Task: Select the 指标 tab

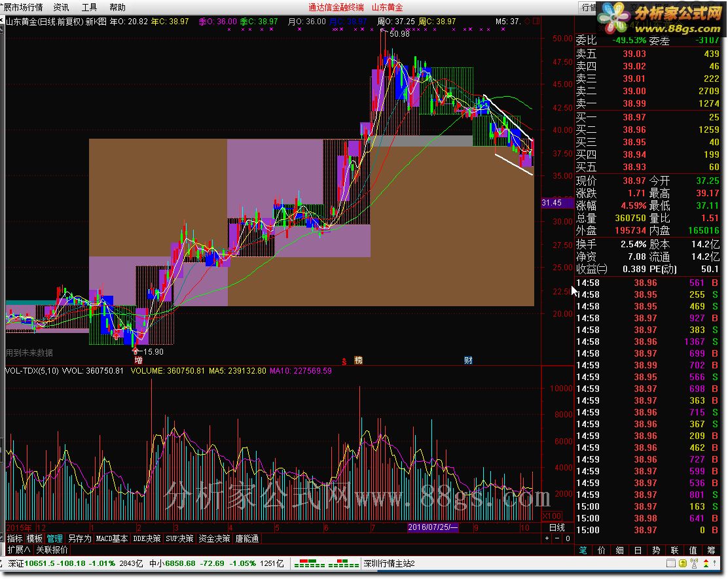Action: click(x=15, y=538)
